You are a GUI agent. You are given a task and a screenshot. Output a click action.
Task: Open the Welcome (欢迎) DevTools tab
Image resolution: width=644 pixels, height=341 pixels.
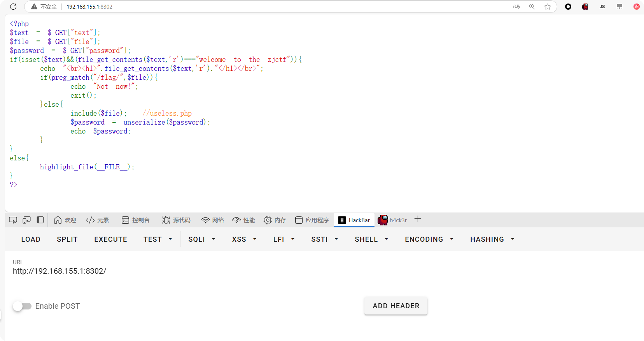65,220
